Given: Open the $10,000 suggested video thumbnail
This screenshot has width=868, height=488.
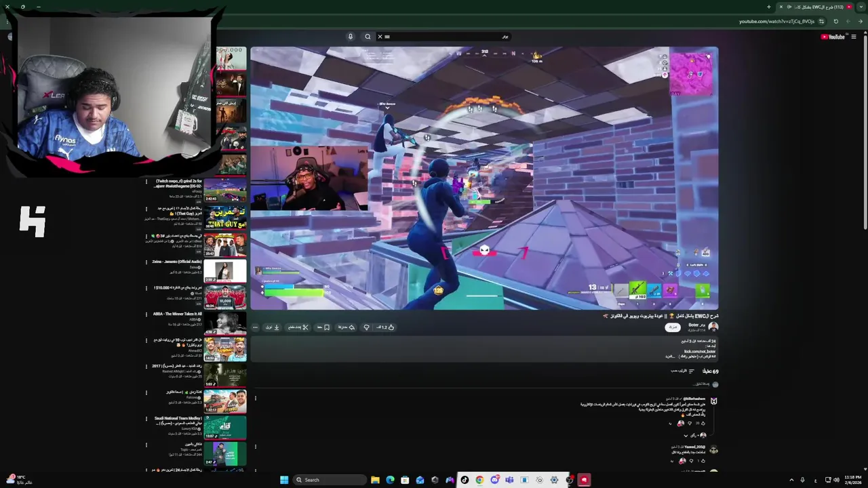Looking at the screenshot, I should [225, 297].
